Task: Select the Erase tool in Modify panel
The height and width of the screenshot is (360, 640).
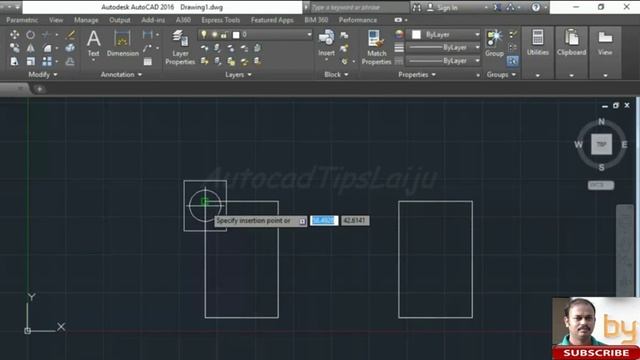Action: 71,35
